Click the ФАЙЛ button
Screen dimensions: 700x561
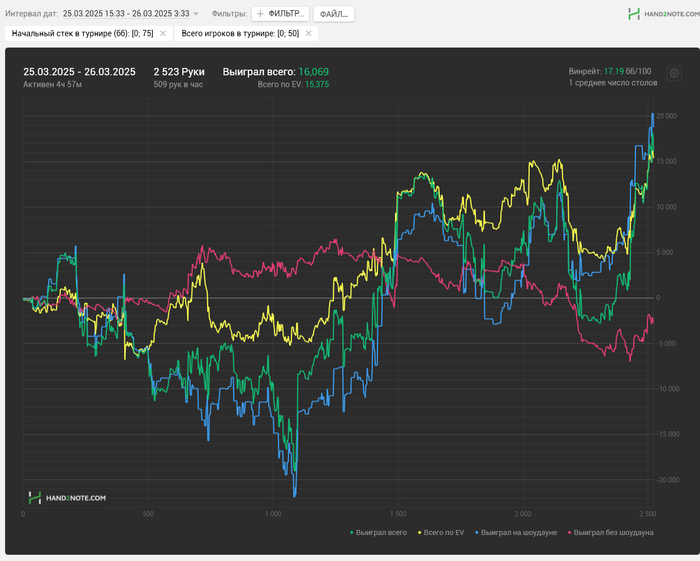pyautogui.click(x=334, y=14)
